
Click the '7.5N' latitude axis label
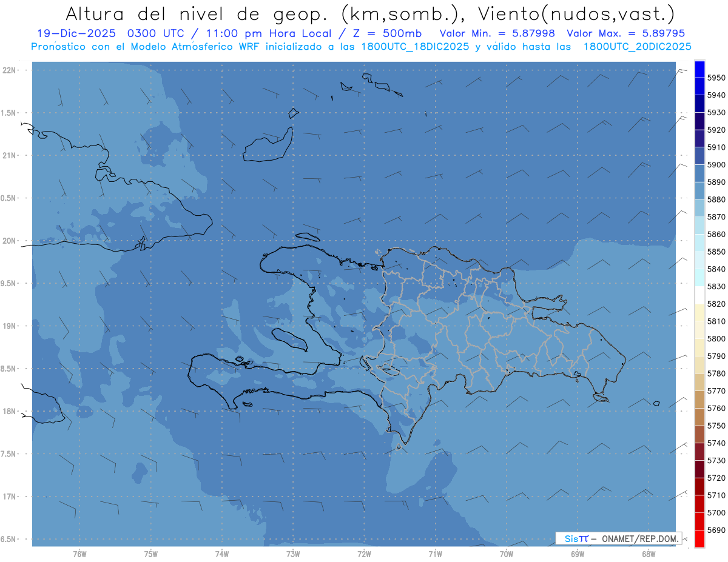tap(8, 453)
